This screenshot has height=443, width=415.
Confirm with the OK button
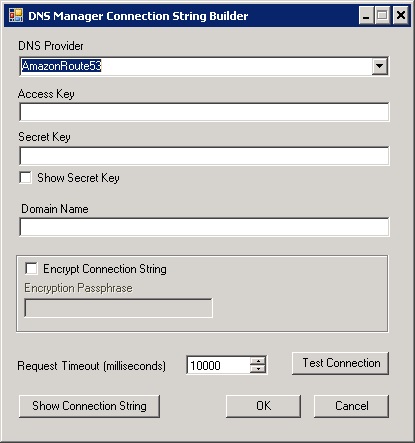[x=263, y=406]
